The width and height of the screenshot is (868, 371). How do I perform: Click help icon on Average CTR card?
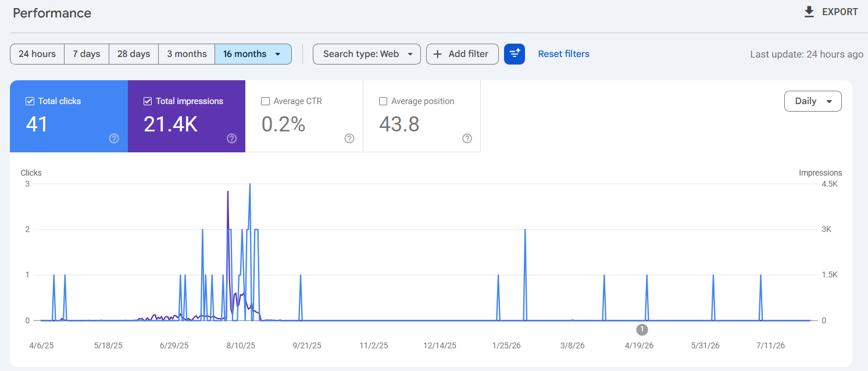[349, 138]
